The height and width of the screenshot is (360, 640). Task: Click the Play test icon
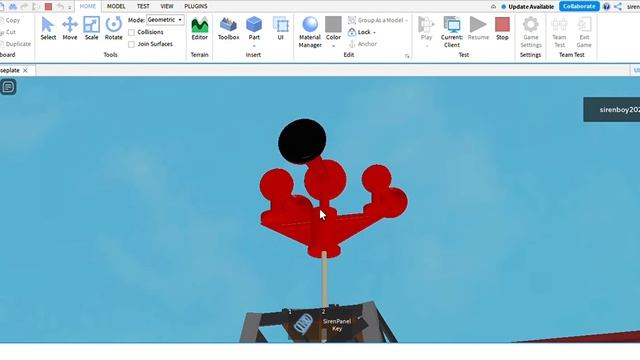[426, 29]
